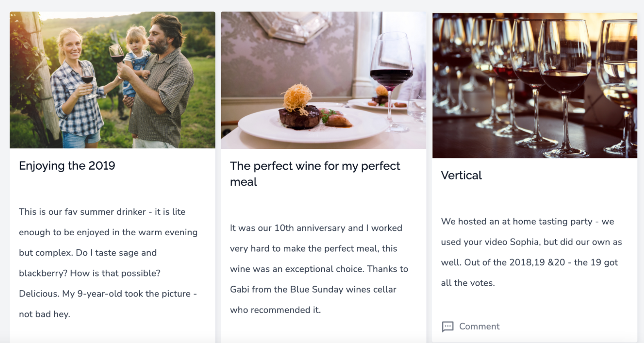Open the steak dinner photo
Screen dimensions: 644x343
(x=323, y=80)
